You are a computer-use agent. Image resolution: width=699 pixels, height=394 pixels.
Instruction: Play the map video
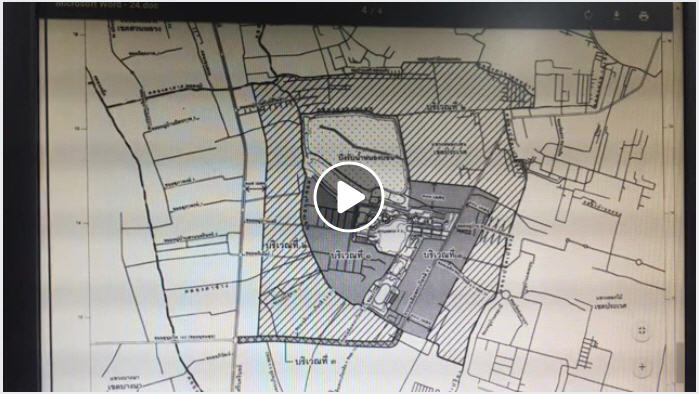[349, 197]
